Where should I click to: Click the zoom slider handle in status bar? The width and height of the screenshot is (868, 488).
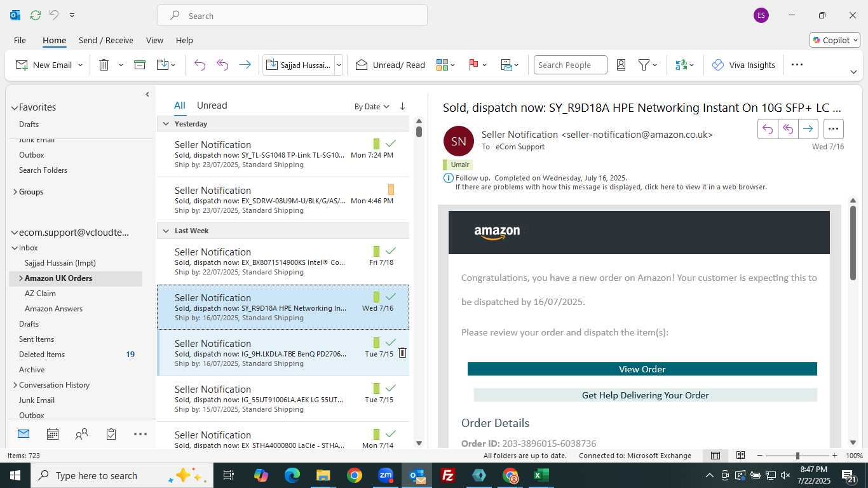(797, 456)
